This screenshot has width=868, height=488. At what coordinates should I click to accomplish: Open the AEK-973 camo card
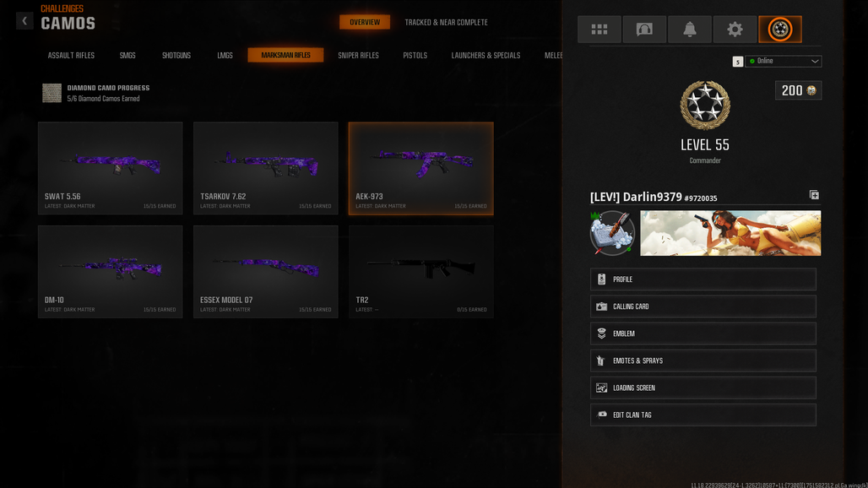point(421,168)
